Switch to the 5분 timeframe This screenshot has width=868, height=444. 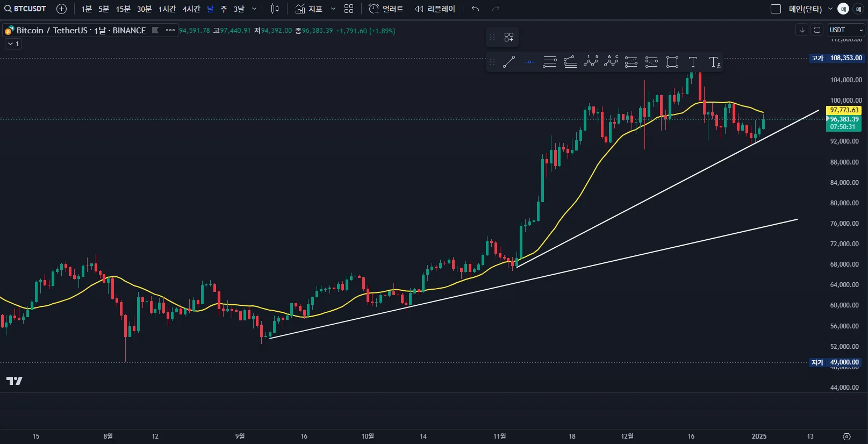tap(104, 9)
